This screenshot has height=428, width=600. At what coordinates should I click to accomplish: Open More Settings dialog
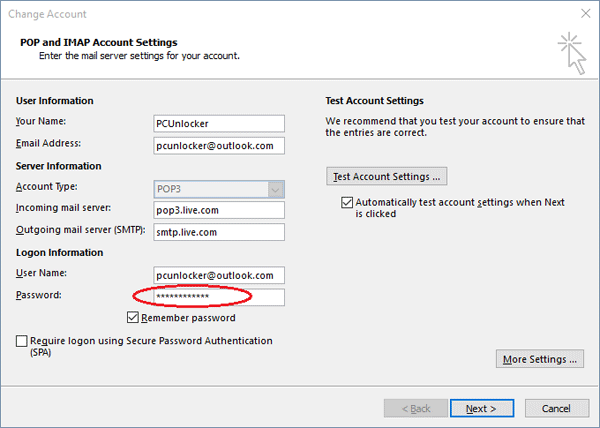click(540, 359)
